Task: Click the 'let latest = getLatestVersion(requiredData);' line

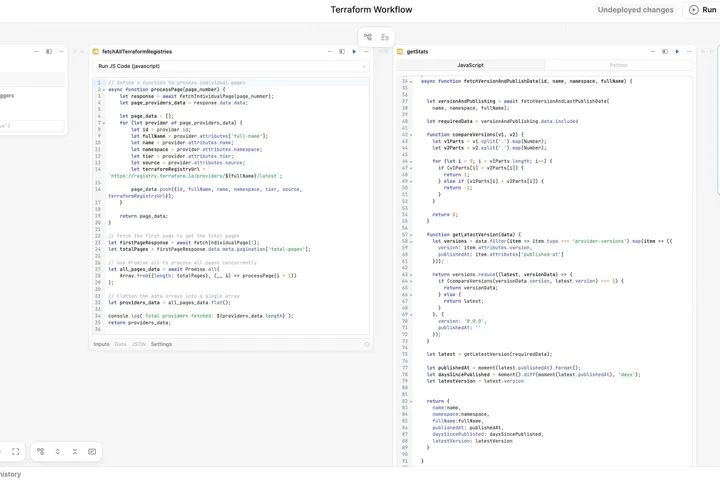Action: [x=489, y=354]
